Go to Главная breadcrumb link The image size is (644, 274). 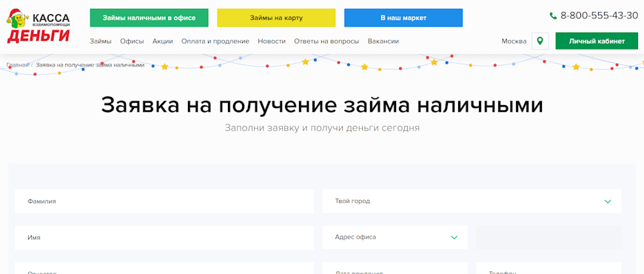(17, 65)
